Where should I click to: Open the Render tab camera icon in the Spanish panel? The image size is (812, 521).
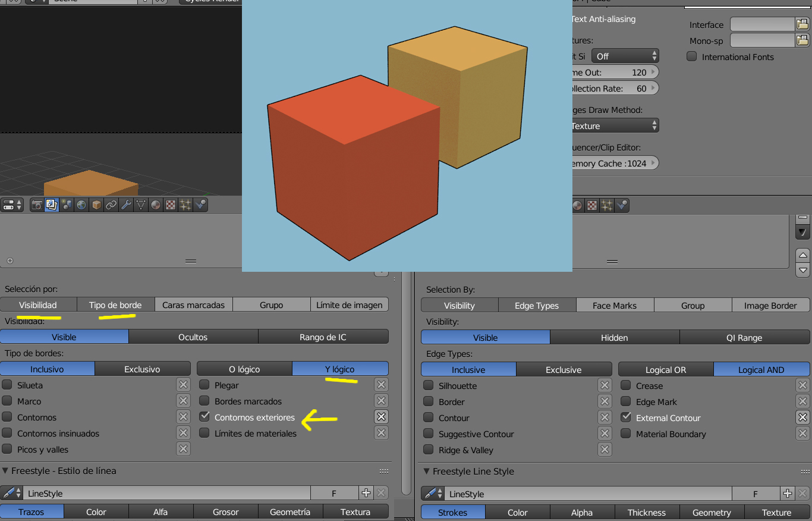tap(37, 205)
